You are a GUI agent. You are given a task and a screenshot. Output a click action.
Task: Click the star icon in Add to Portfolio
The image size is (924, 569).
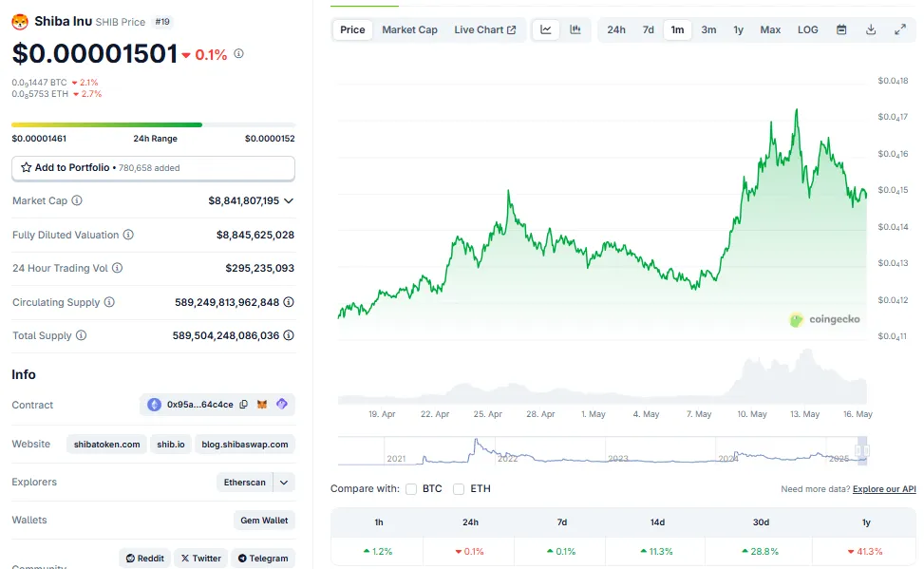[x=26, y=167]
